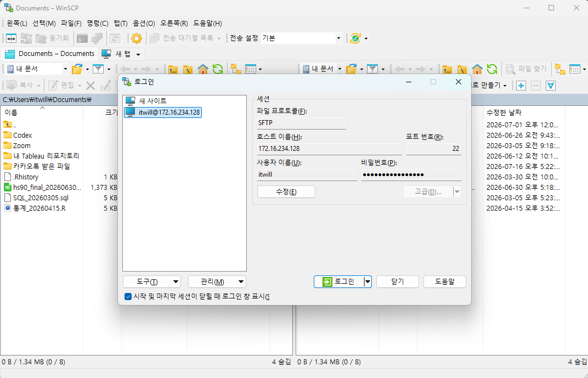Viewport: 588px width, 378px height.
Task: Click the invert selection icon
Action: [551, 86]
